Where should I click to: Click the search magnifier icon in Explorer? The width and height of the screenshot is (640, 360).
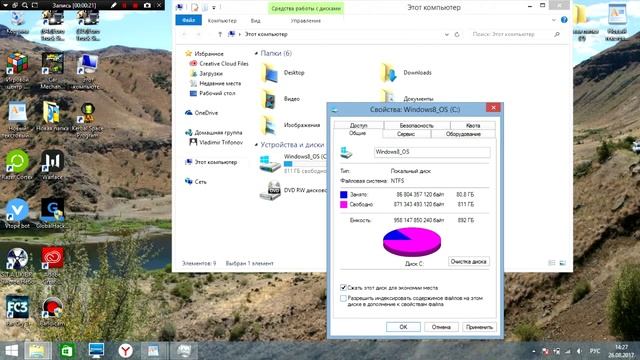pyautogui.click(x=557, y=35)
